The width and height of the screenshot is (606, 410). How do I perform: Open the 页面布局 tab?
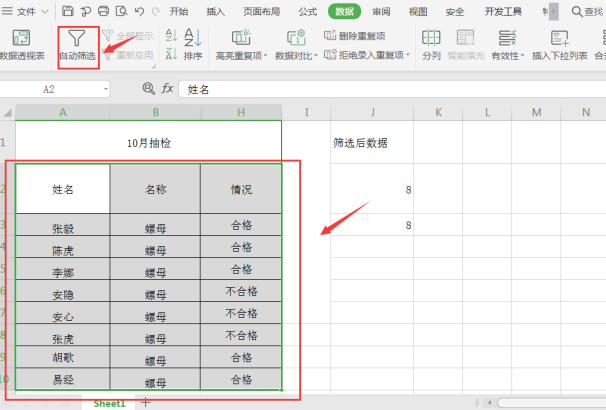tap(262, 12)
